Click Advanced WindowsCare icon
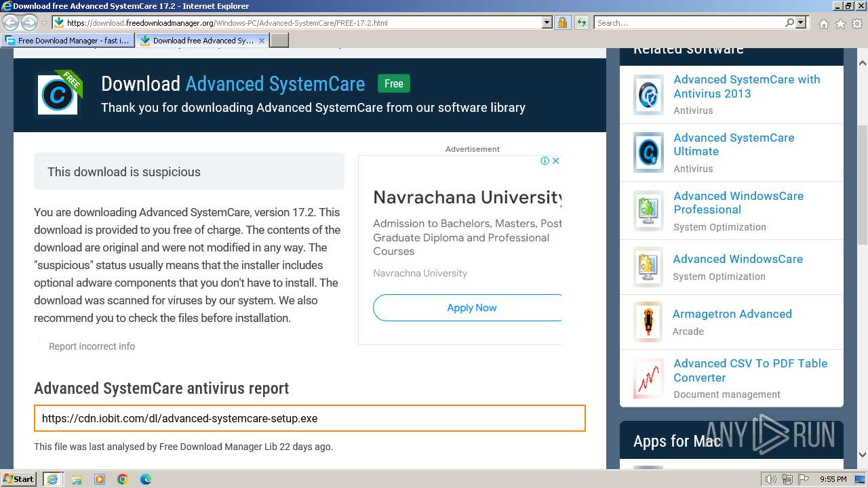The width and height of the screenshot is (868, 488). click(648, 267)
